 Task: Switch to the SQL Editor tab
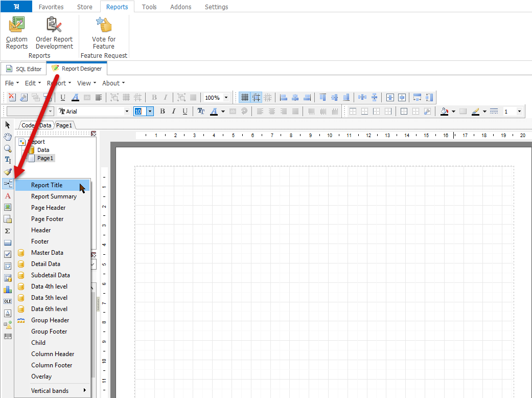click(x=24, y=69)
